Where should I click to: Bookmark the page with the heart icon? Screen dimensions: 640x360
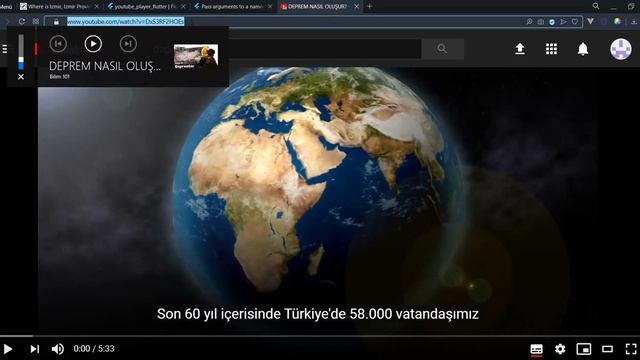[x=575, y=22]
